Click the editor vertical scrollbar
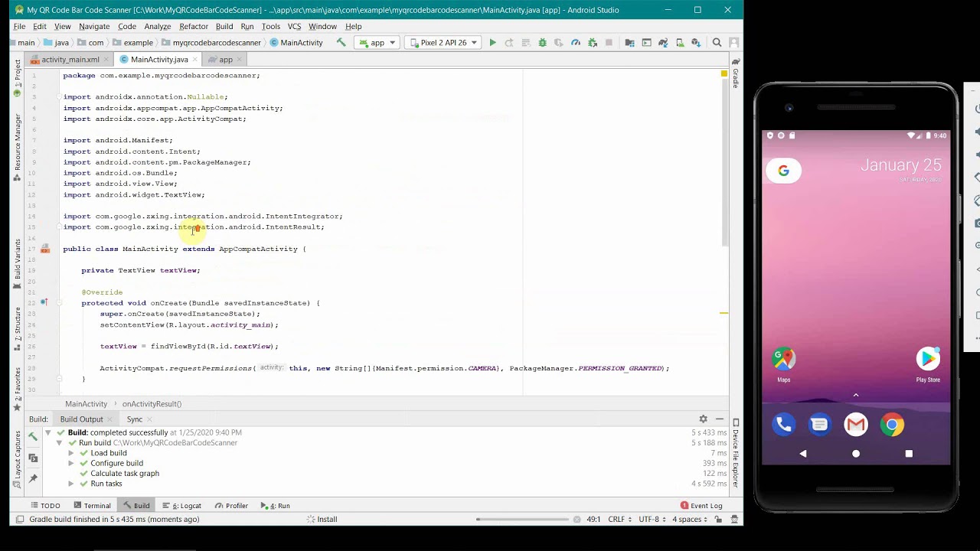The image size is (980, 551). pos(724,161)
